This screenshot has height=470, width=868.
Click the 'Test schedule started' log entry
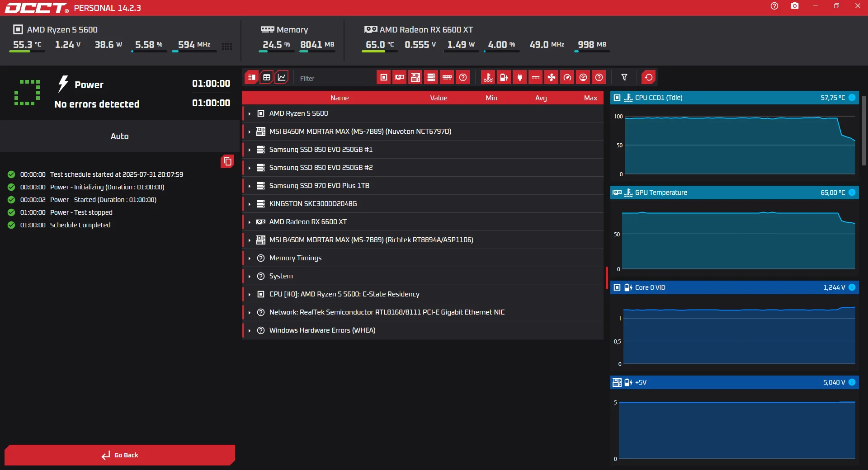[x=117, y=174]
